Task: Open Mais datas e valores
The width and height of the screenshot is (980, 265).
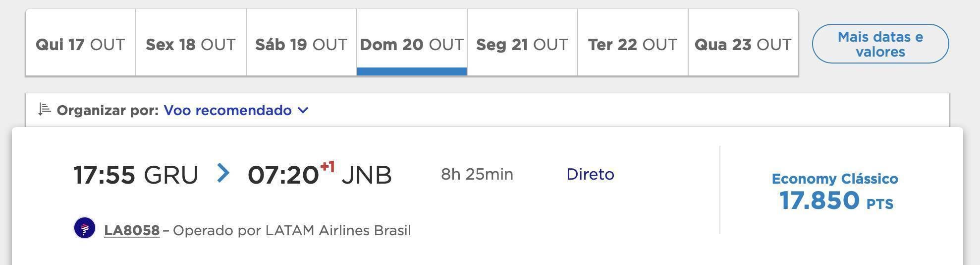Action: point(880,44)
